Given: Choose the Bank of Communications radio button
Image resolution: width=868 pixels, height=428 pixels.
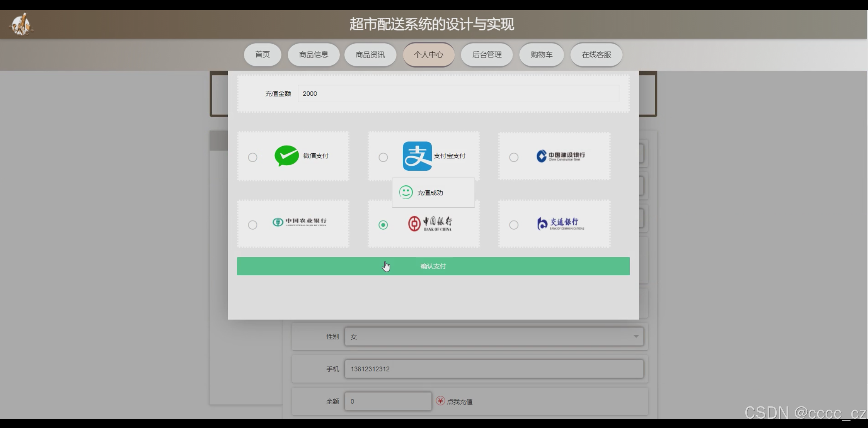Looking at the screenshot, I should click(514, 225).
